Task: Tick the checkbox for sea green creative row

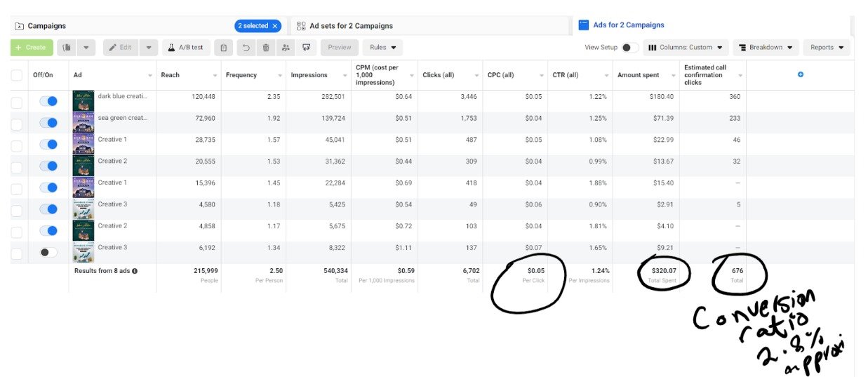Action: (x=17, y=124)
